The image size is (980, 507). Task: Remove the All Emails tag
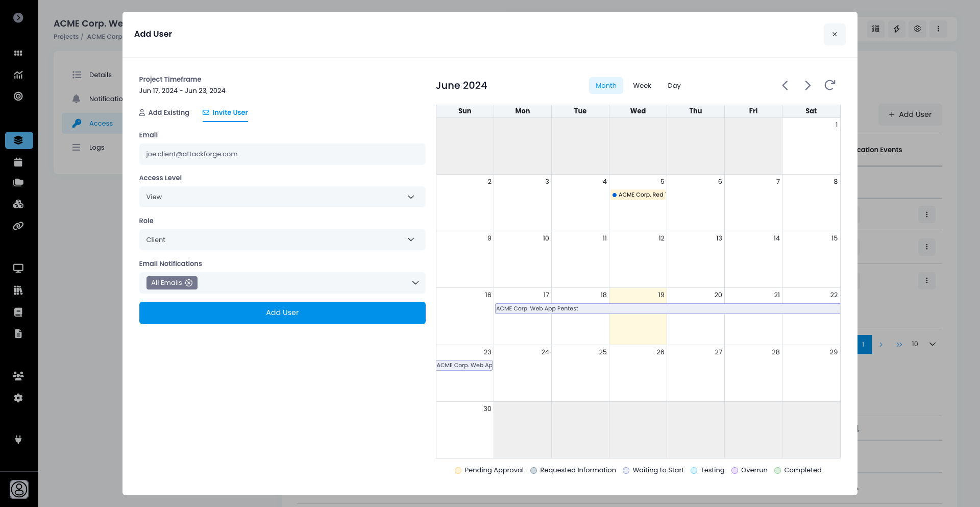189,283
